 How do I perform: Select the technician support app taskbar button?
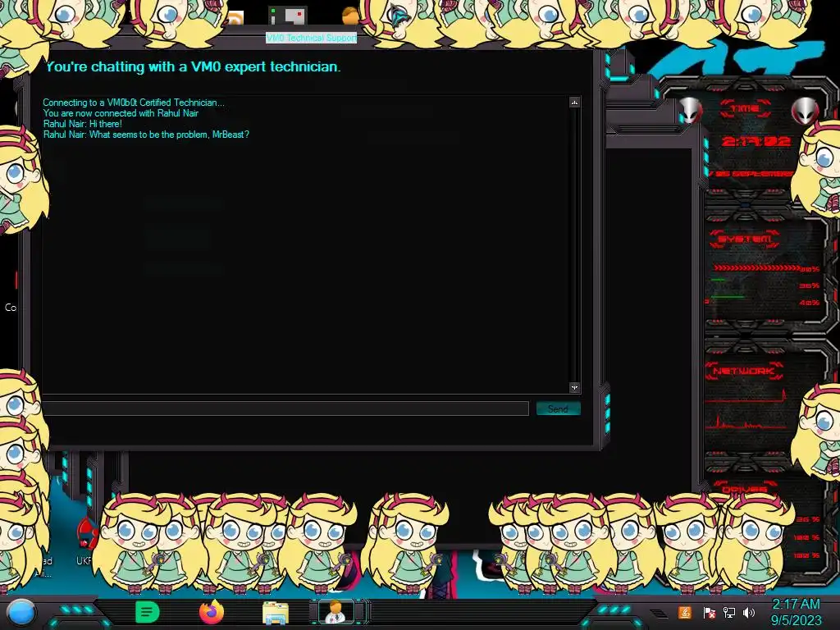(x=336, y=612)
